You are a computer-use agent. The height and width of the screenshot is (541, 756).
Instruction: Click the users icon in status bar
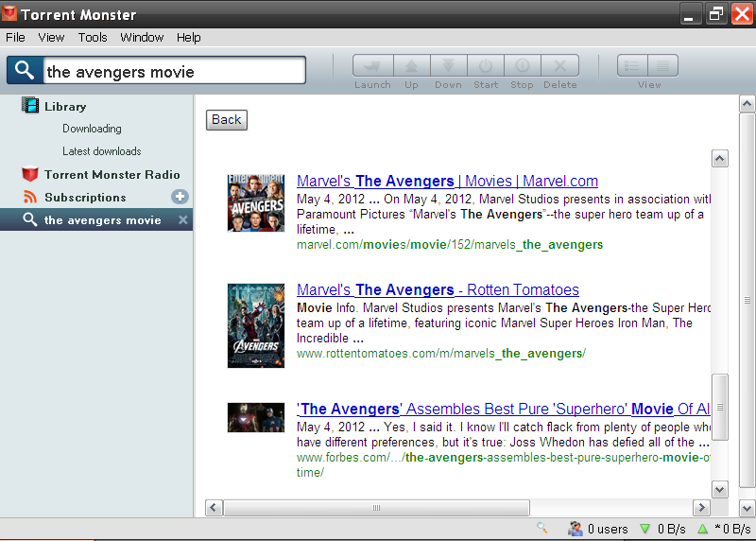coord(575,529)
